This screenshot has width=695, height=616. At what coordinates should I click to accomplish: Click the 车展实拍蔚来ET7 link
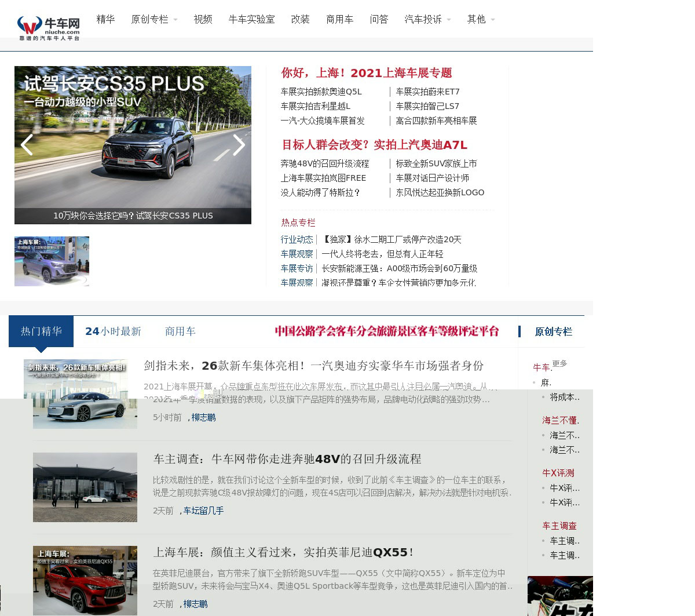coord(427,92)
